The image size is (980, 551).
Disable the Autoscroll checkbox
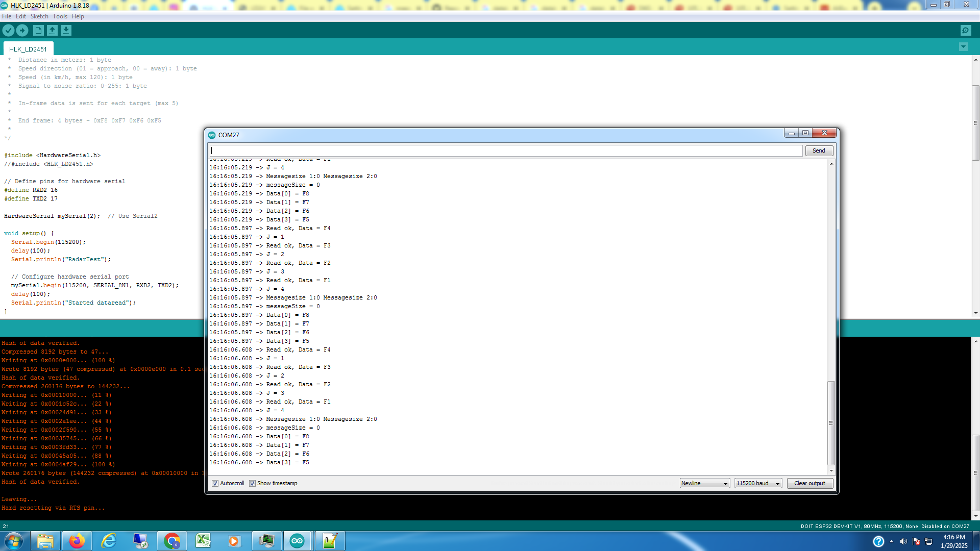pyautogui.click(x=215, y=483)
